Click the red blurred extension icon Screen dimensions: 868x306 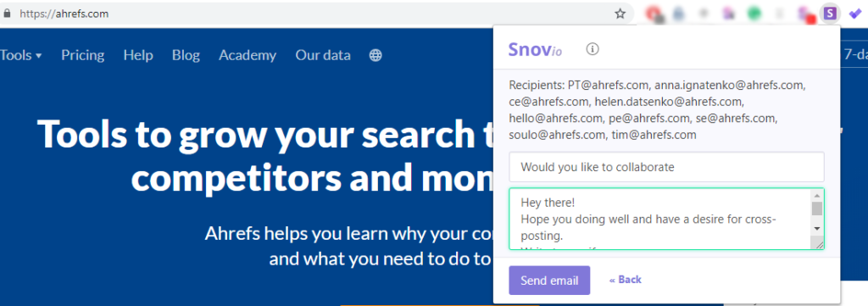point(655,14)
